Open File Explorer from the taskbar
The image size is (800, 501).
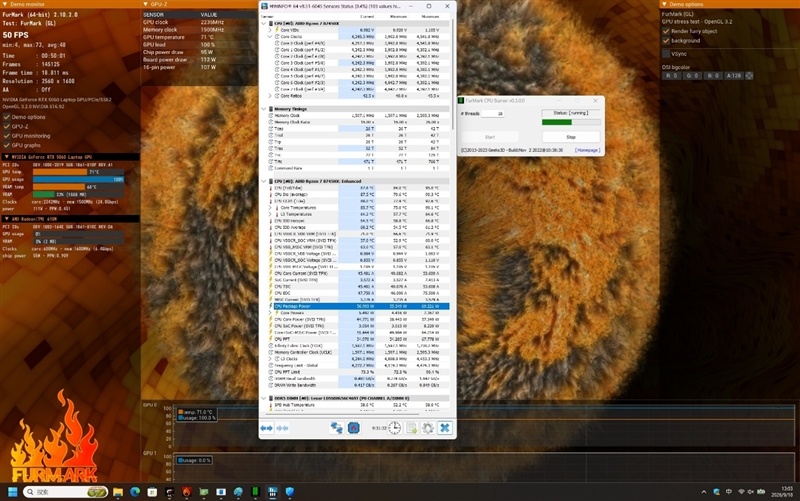[x=118, y=492]
